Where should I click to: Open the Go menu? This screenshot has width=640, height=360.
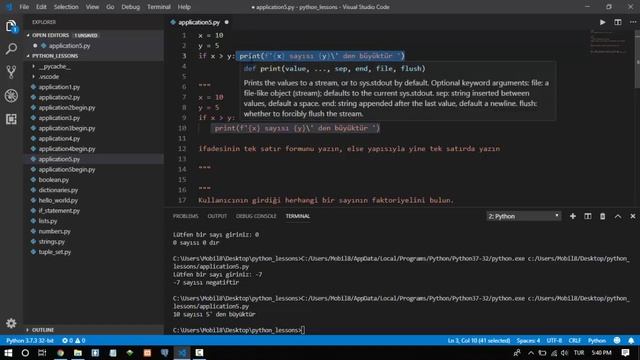110,7
